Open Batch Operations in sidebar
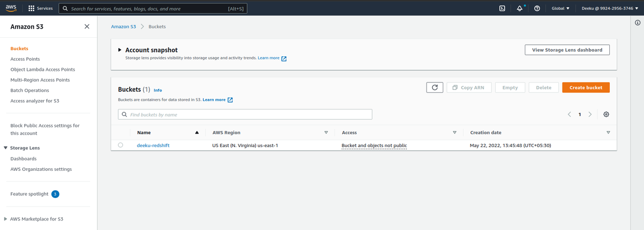Screen dimensions: 644x230 pyautogui.click(x=30, y=90)
